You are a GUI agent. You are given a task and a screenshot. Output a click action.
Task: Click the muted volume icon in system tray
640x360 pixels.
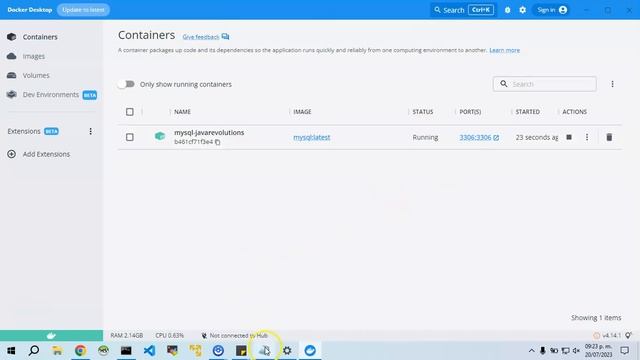(576, 351)
